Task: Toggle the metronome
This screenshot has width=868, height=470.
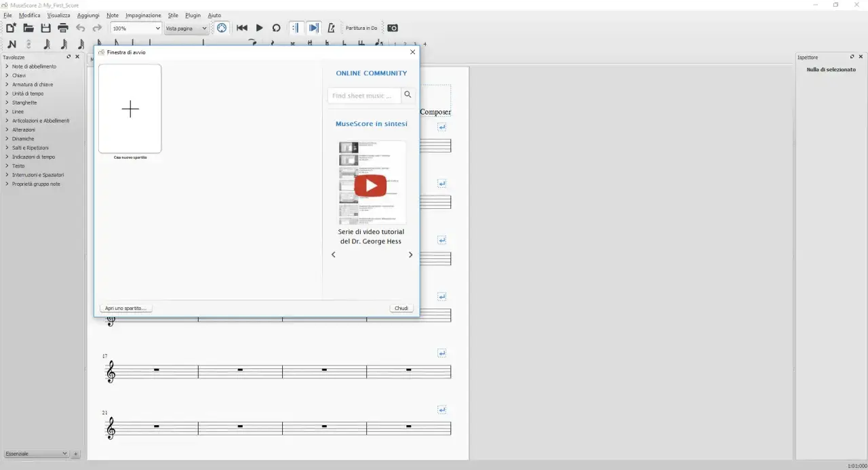Action: 331,28
